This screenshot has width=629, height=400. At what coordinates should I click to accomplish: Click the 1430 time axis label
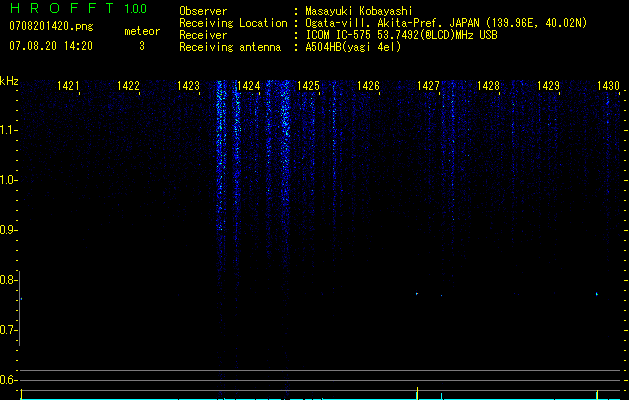(x=609, y=86)
